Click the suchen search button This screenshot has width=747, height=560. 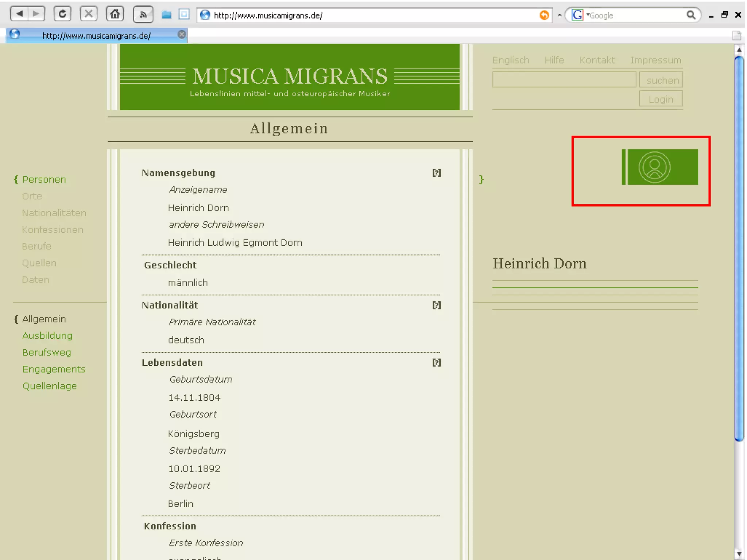(x=661, y=80)
